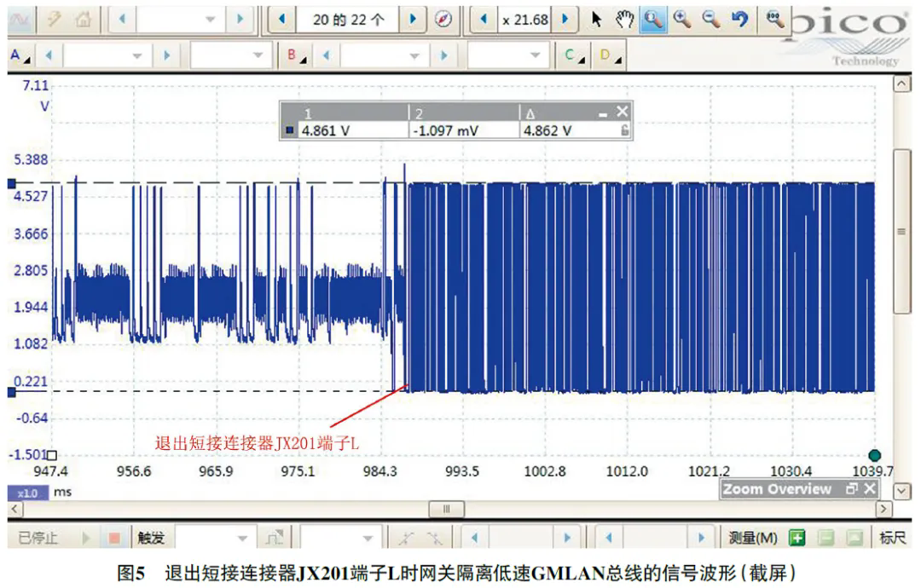
Task: Click the white time ruler handle at bottom-left
Action: click(52, 455)
